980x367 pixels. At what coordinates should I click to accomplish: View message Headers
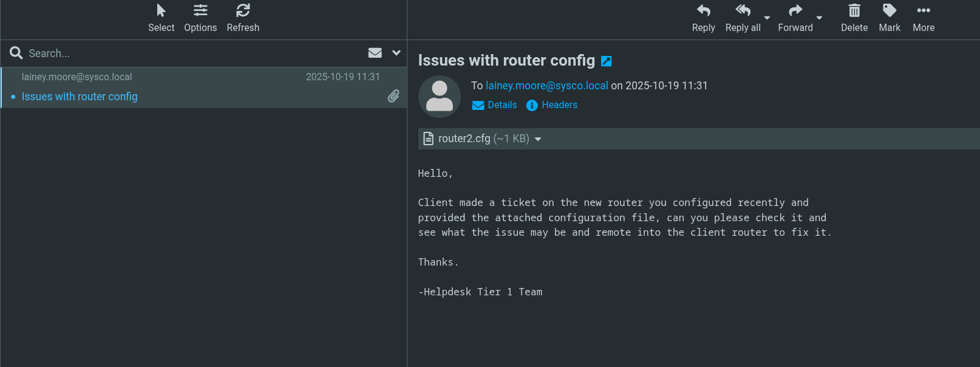552,105
